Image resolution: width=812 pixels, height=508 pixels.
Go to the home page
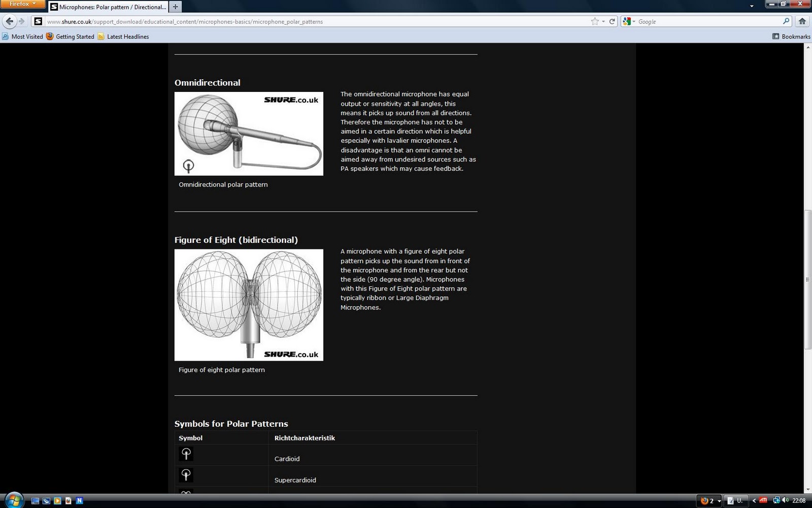click(802, 21)
